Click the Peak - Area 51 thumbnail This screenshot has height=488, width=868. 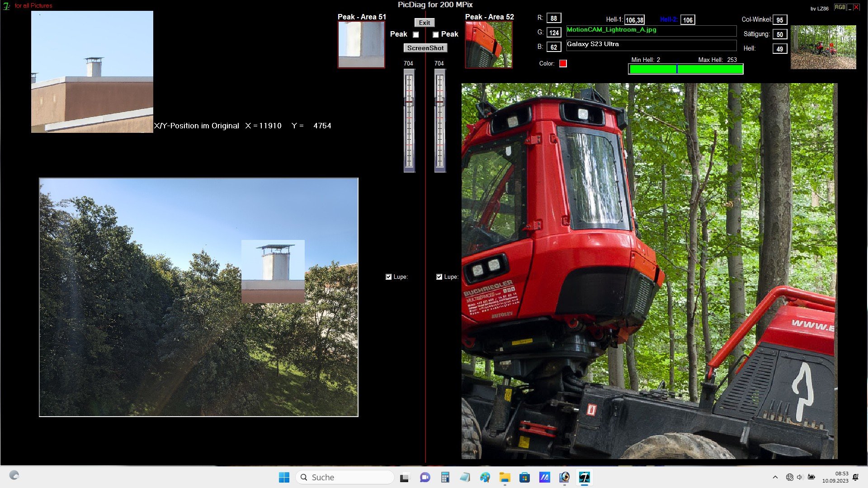pos(361,44)
